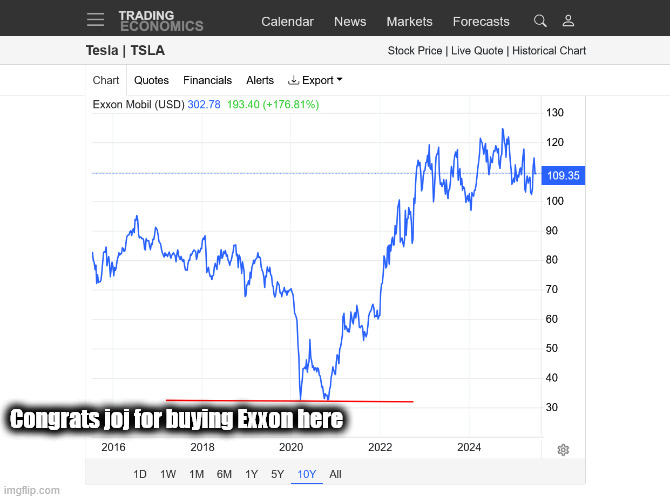Click the 2020 x-axis label
Viewport: 670px width, 499px height.
click(291, 447)
